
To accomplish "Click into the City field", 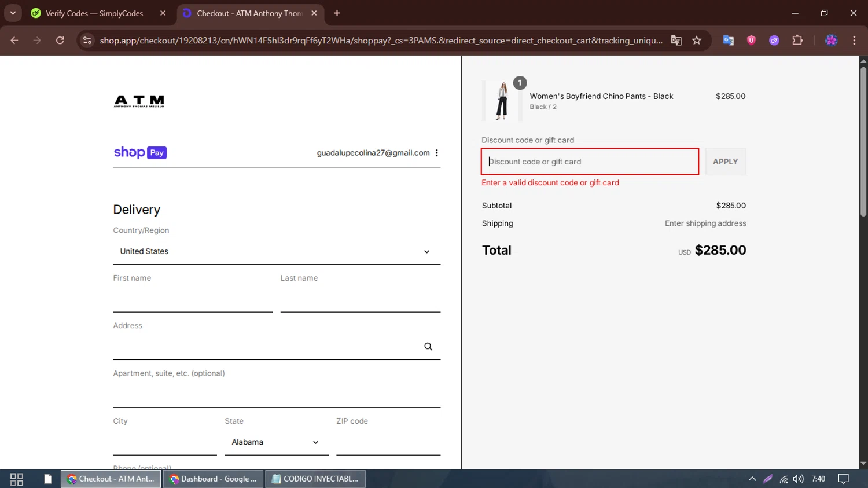I will pyautogui.click(x=165, y=442).
